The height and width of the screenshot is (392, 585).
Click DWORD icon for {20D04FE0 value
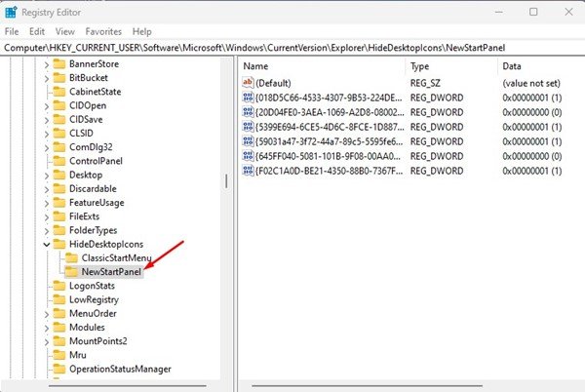click(248, 112)
